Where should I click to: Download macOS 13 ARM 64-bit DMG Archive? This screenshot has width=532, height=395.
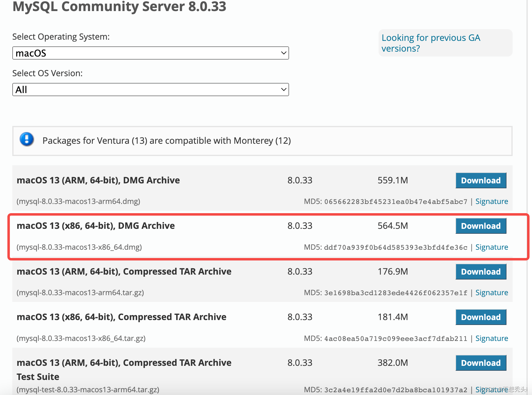point(481,180)
